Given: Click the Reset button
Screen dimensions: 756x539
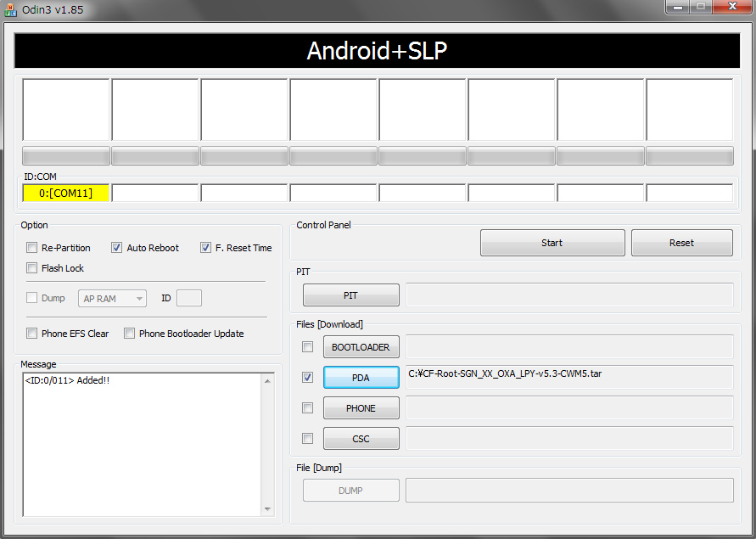Looking at the screenshot, I should [681, 243].
